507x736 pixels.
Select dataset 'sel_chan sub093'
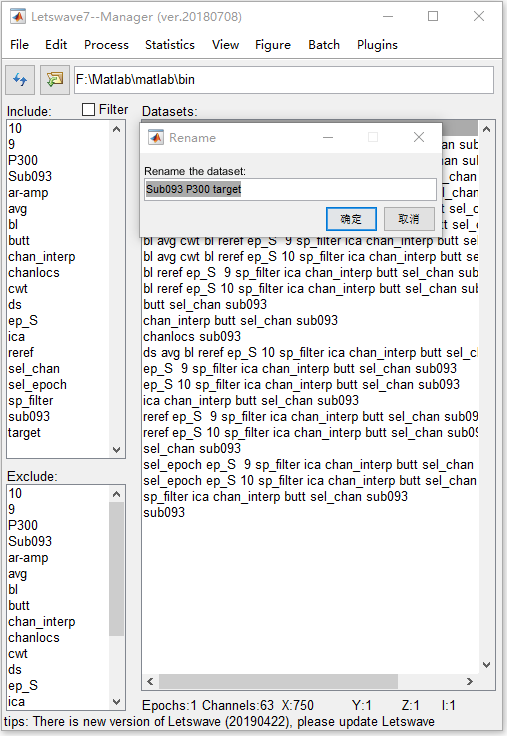coord(192,448)
